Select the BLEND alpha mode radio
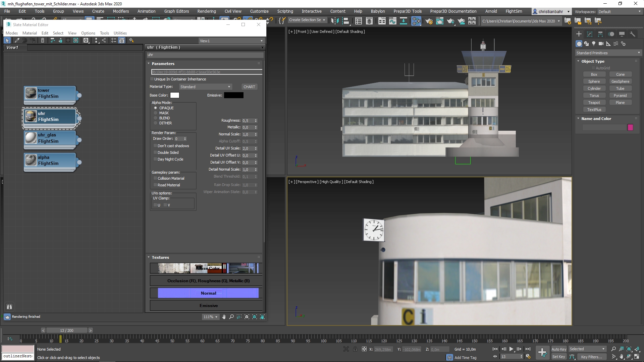 tap(155, 118)
